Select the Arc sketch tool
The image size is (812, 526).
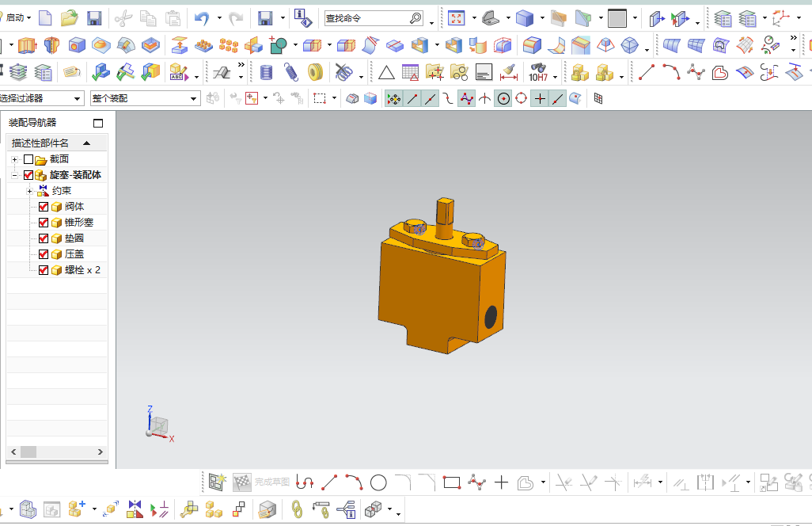[354, 482]
